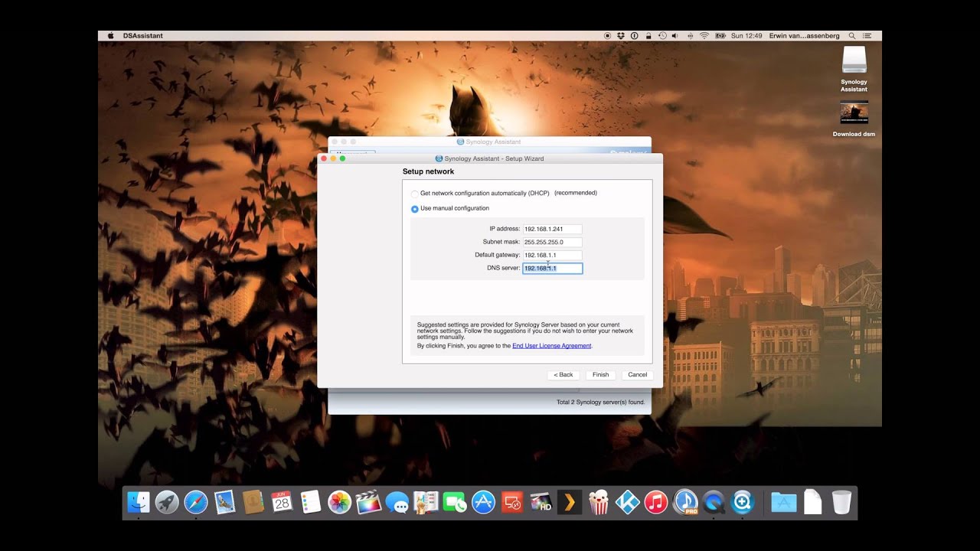Viewport: 980px width, 551px height.
Task: Edit the DNS server field
Action: click(552, 269)
